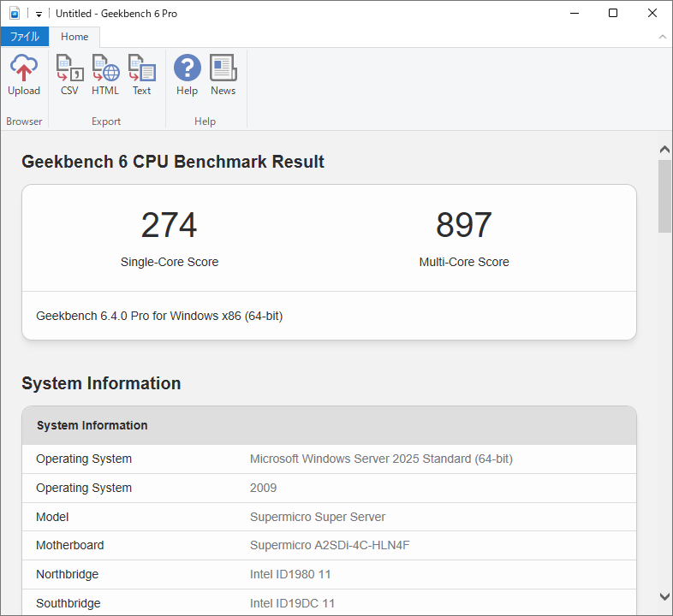Open the ファイル menu tab

tap(24, 37)
